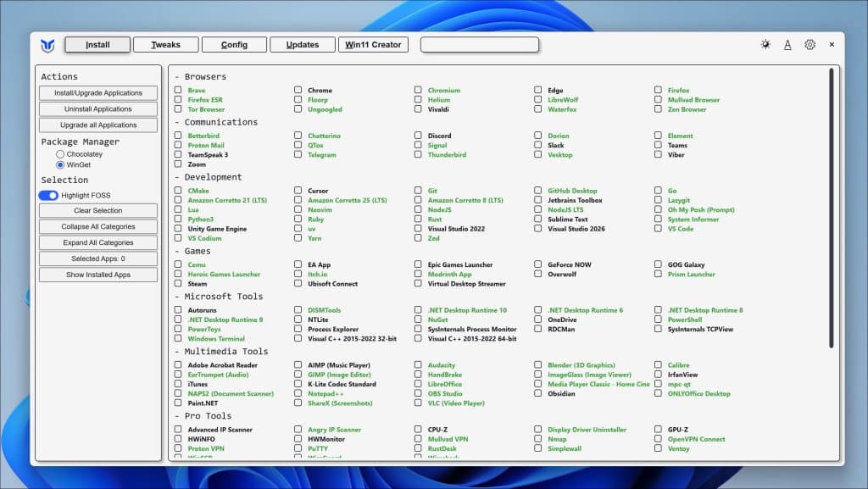The width and height of the screenshot is (868, 489).
Task: Collapse the Games category
Action: click(192, 251)
